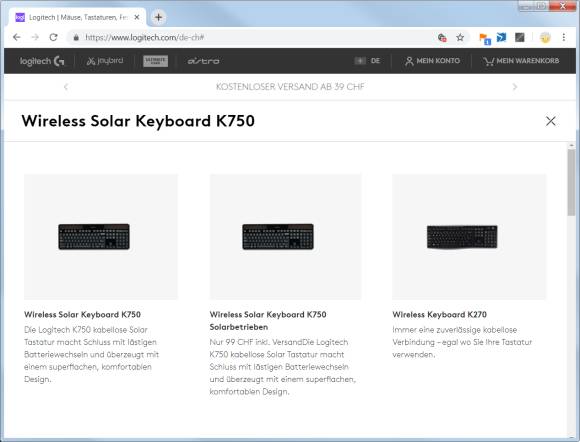Show next promo banner with right chevron

click(x=515, y=87)
